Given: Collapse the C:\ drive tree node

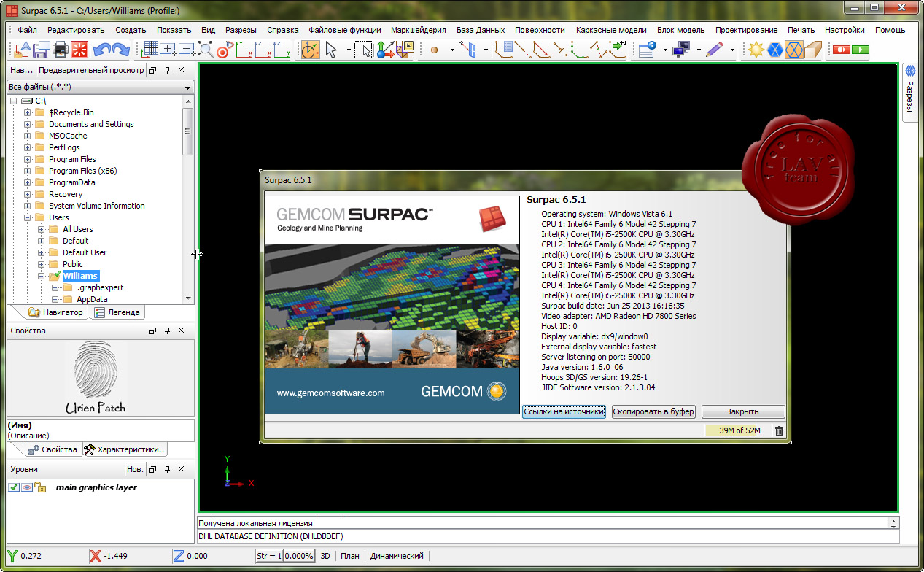Looking at the screenshot, I should (14, 101).
